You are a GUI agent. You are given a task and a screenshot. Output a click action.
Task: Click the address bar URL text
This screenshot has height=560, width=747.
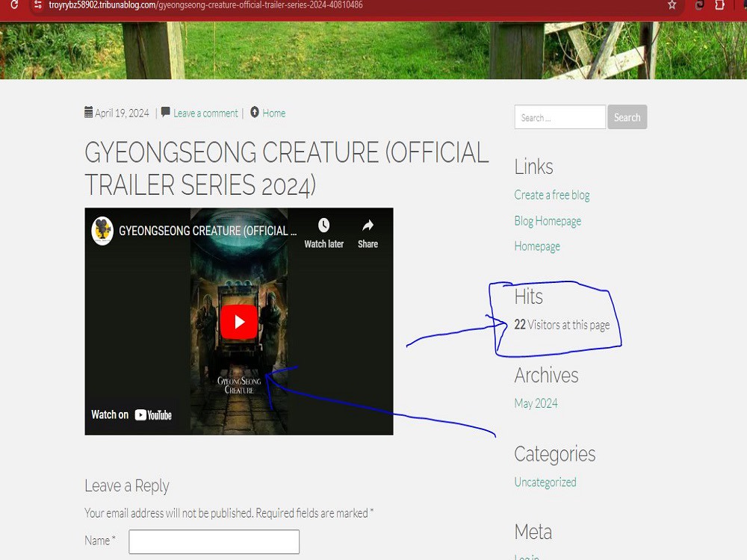[x=205, y=4]
